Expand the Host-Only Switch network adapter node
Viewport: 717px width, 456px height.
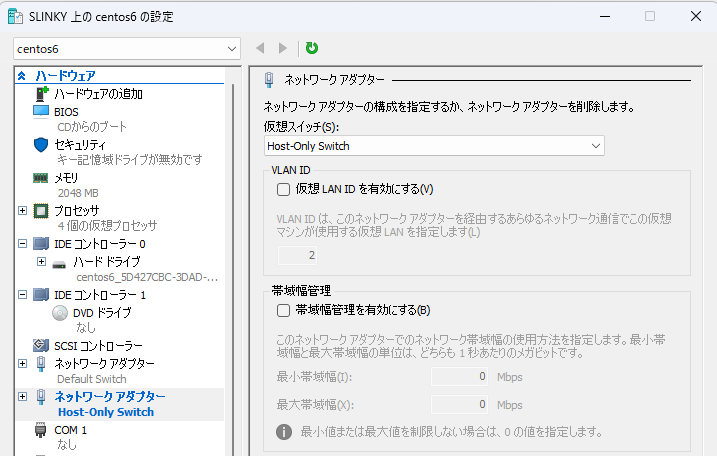tap(22, 397)
